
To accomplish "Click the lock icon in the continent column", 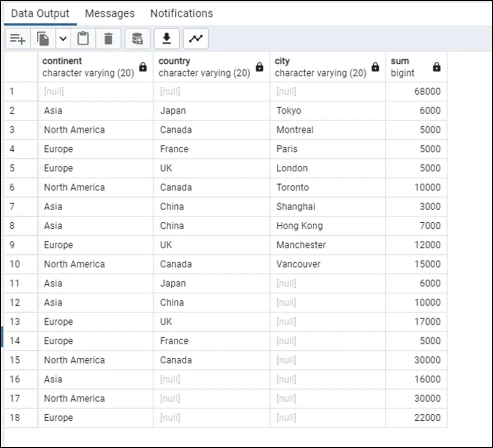I will click(143, 67).
